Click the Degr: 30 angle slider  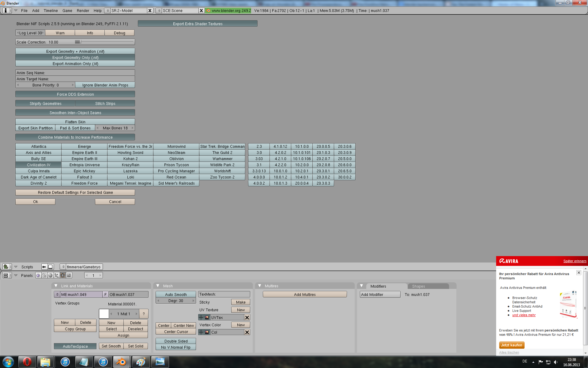pos(176,301)
